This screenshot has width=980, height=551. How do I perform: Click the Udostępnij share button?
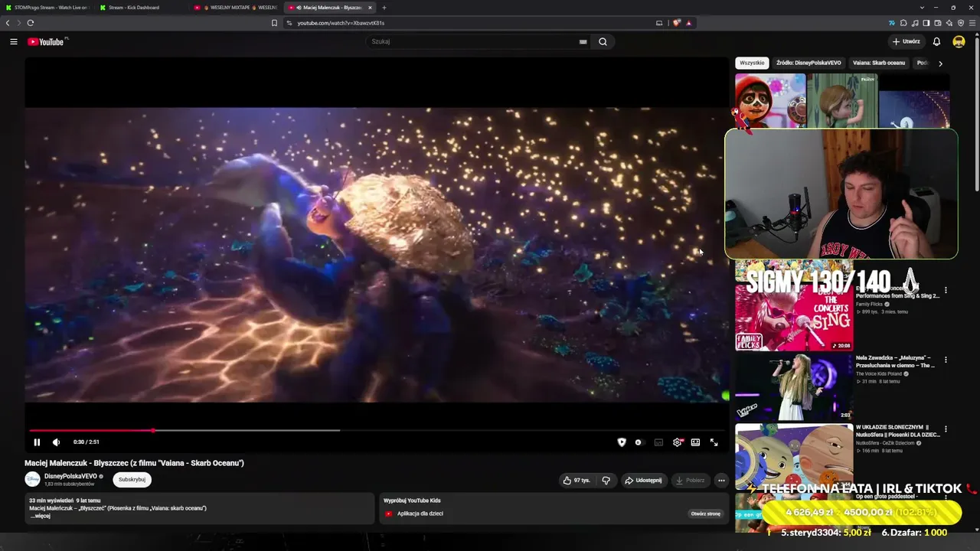click(643, 481)
